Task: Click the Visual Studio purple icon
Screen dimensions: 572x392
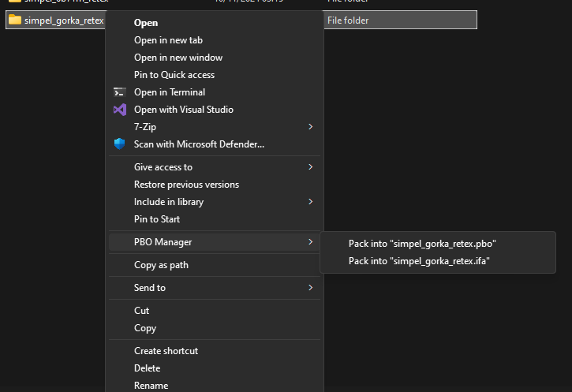Action: coord(120,110)
